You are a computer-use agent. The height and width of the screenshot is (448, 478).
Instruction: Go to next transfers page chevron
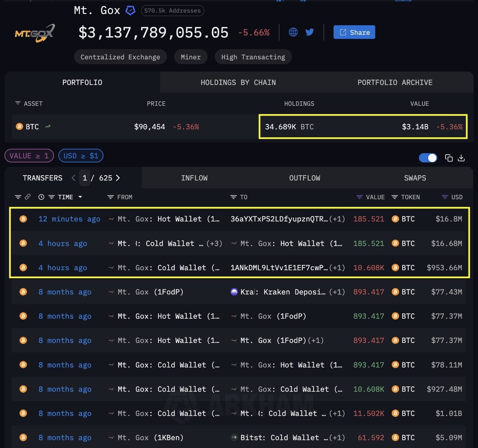pos(118,178)
